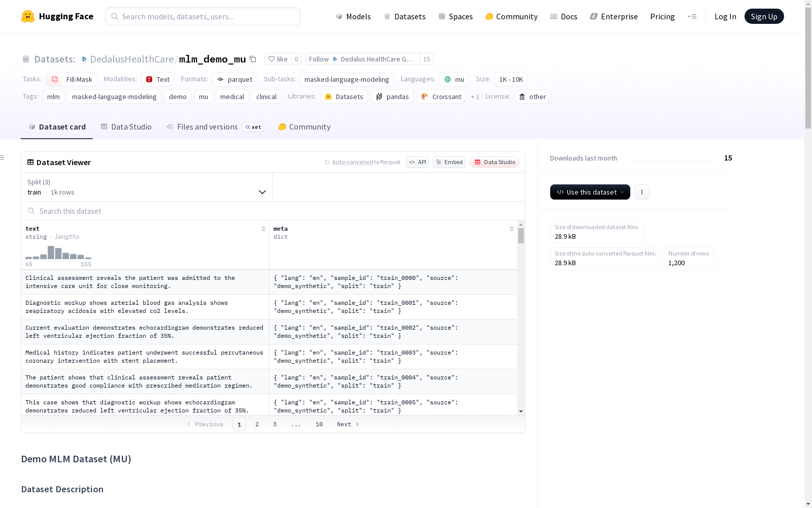The width and height of the screenshot is (812, 508).
Task: Click the Embed button
Action: click(449, 162)
